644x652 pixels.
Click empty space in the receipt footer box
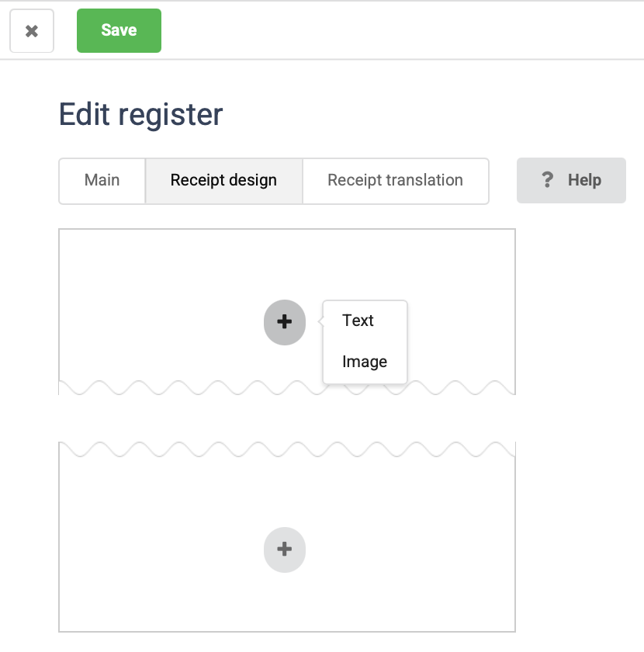click(x=155, y=559)
